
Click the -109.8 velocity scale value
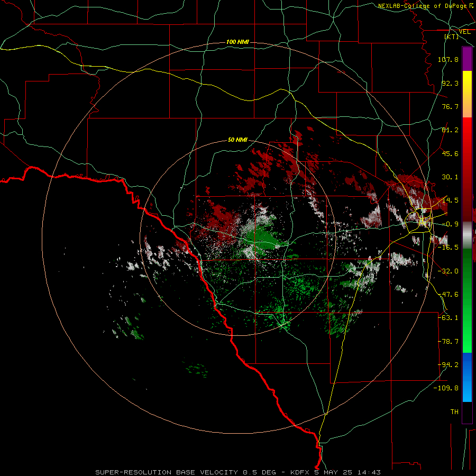tap(446, 388)
